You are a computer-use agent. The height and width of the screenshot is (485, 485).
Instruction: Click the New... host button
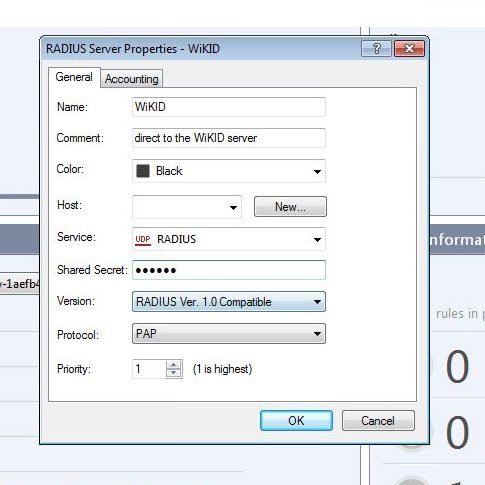pyautogui.click(x=290, y=207)
